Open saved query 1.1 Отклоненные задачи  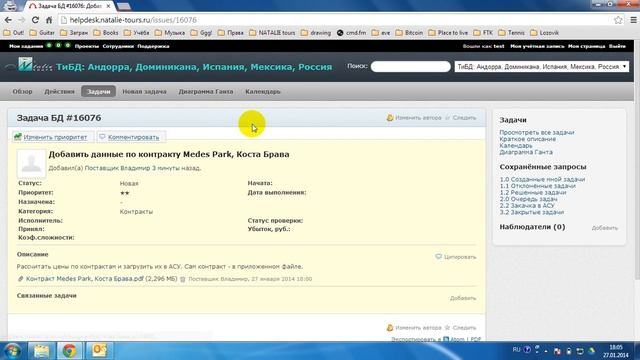[x=538, y=186]
